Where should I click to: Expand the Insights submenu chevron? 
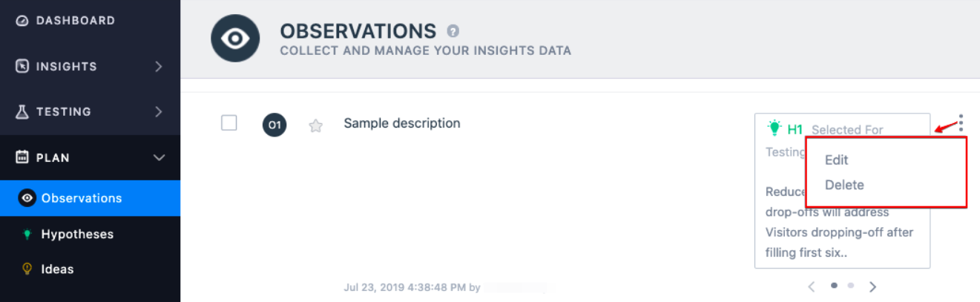coord(159,66)
